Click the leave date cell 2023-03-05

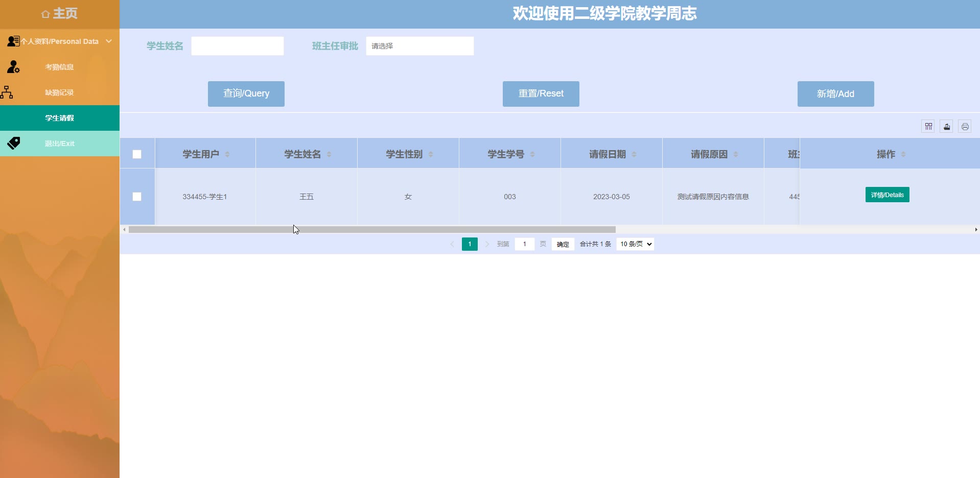coord(612,197)
